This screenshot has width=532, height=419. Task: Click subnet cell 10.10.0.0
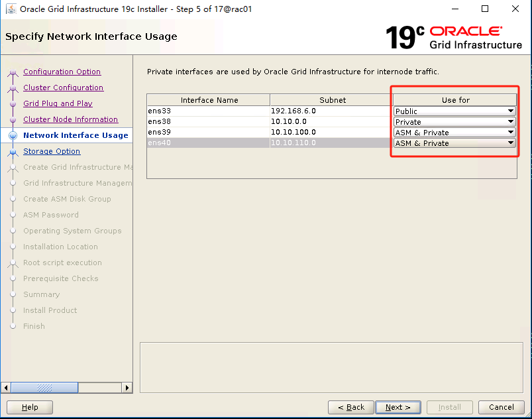coord(331,121)
